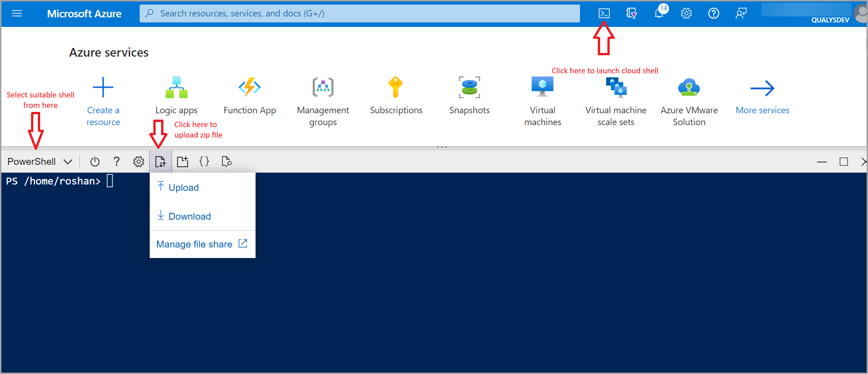Click the More services arrow icon
868x374 pixels.
(x=763, y=88)
